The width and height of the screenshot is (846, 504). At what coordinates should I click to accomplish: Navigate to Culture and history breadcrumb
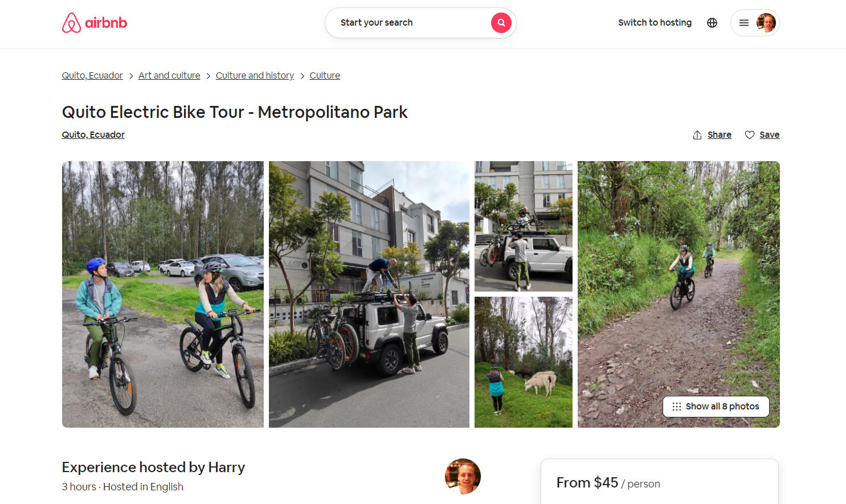(x=255, y=76)
